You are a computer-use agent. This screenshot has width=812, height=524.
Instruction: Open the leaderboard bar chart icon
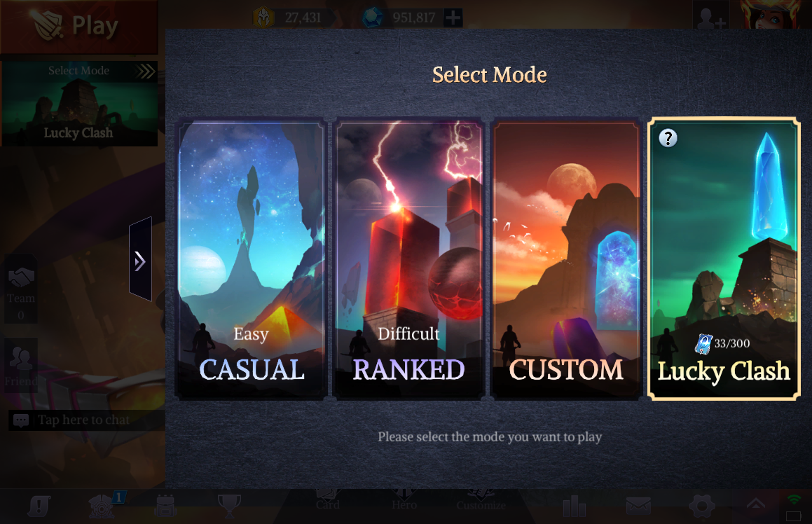(574, 506)
